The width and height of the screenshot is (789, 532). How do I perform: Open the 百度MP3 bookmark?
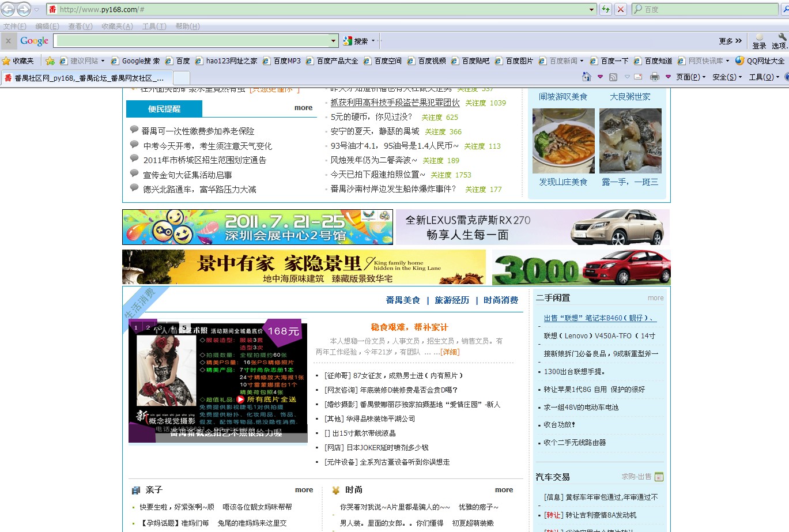tap(281, 61)
